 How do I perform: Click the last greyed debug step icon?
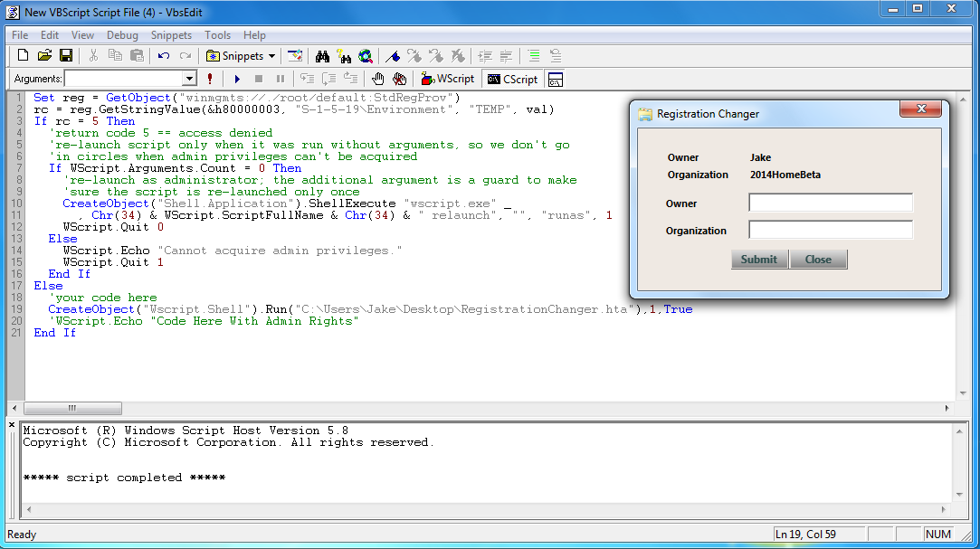[x=350, y=80]
